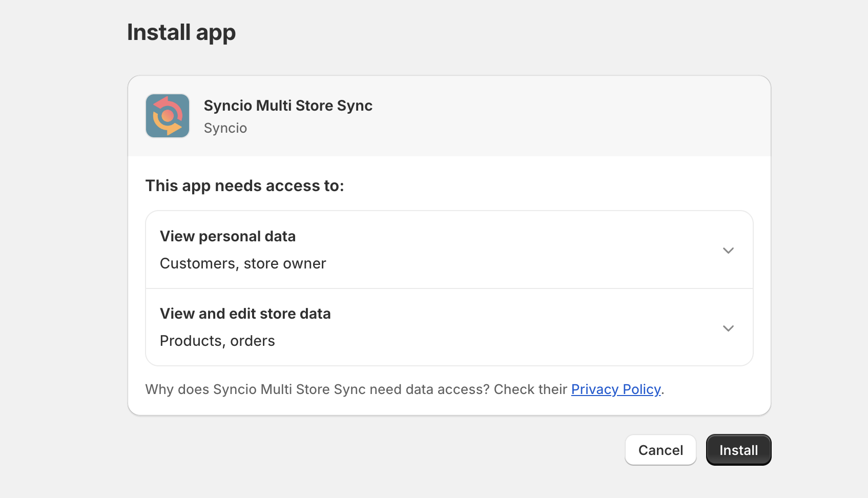Cancel the app installation
This screenshot has width=868, height=498.
660,450
